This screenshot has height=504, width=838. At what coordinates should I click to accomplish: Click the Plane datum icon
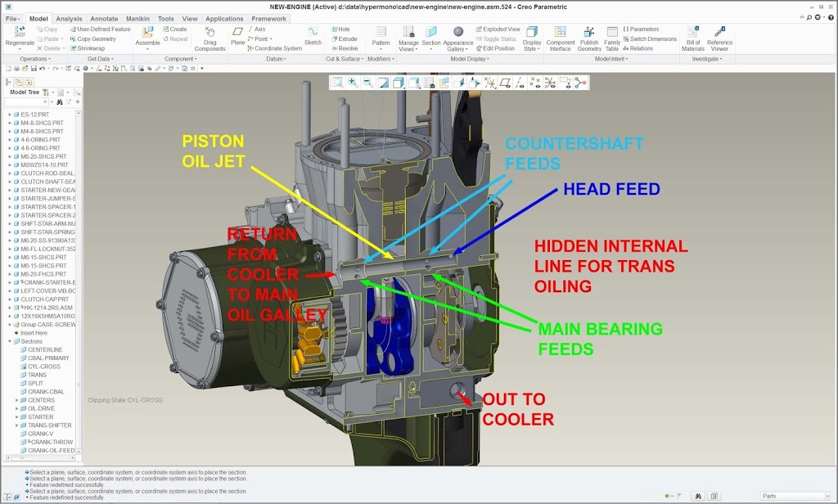237,33
